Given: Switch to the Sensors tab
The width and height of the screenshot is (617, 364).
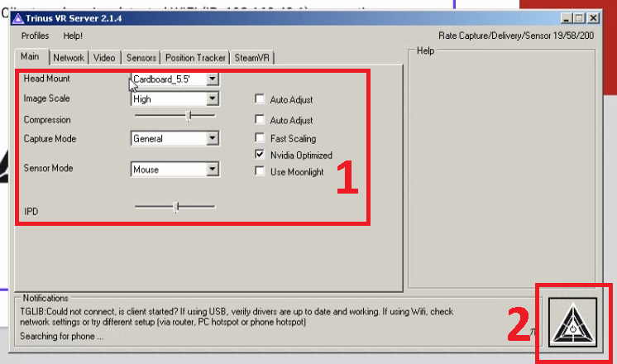Looking at the screenshot, I should coord(141,58).
